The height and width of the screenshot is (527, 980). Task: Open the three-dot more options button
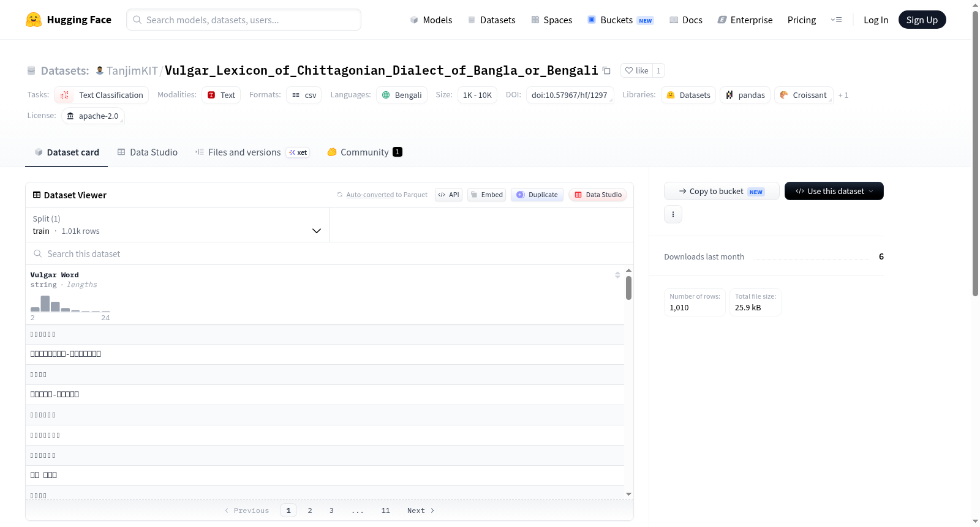pyautogui.click(x=673, y=214)
